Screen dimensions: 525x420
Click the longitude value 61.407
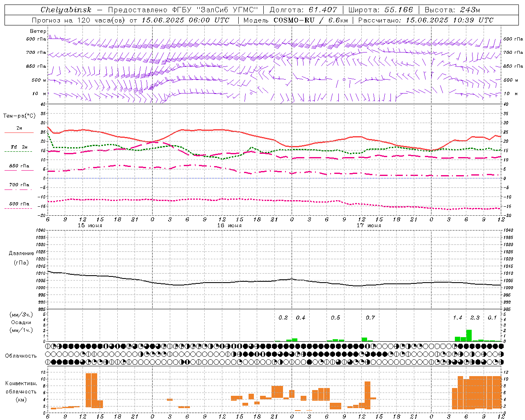[x=323, y=10]
